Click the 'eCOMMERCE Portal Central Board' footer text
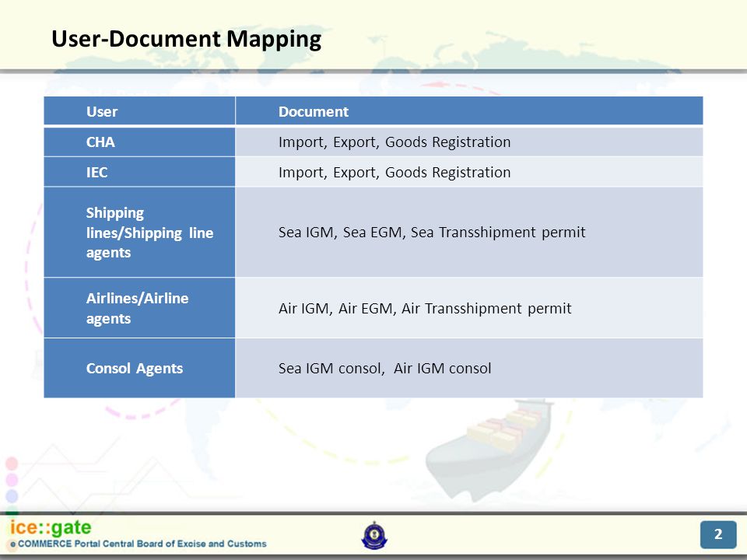 (139, 544)
